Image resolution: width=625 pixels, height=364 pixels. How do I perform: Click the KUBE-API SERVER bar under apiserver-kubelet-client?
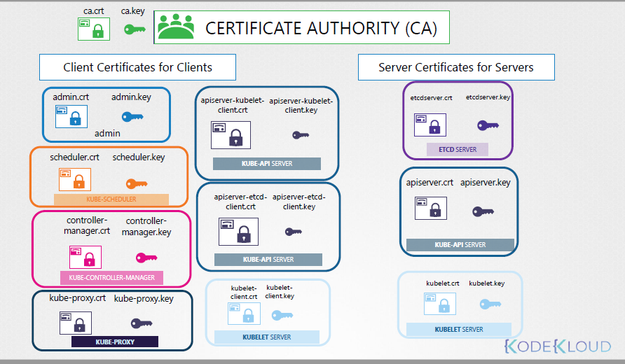click(267, 164)
